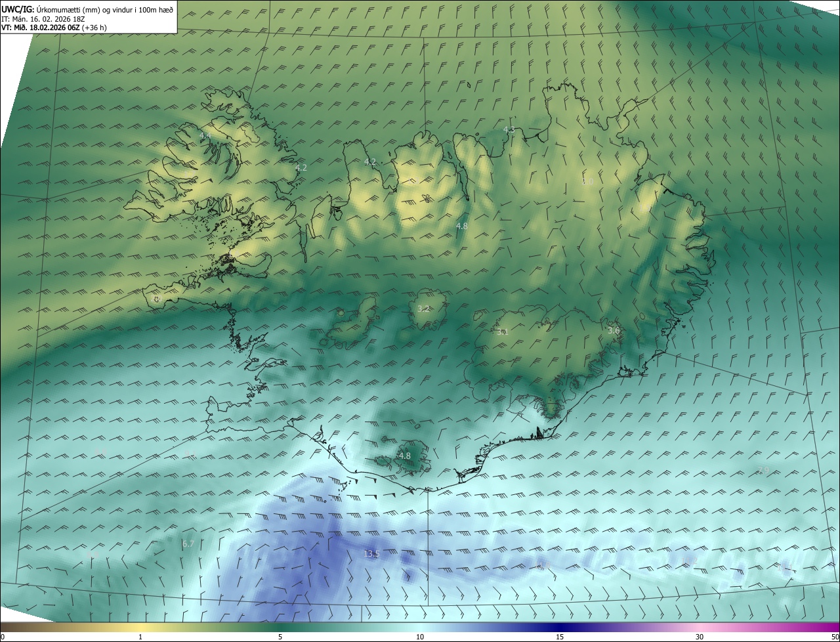840x642 pixels.
Task: Click the 3.1 value on the Vatnajökull ice cap
Action: 502,332
